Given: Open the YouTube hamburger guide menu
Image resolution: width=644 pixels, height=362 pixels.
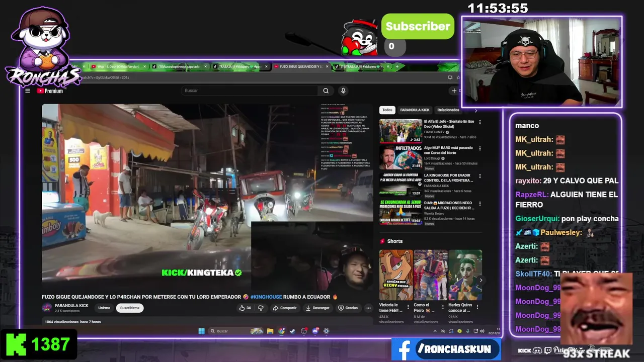Looking at the screenshot, I should coord(28,91).
